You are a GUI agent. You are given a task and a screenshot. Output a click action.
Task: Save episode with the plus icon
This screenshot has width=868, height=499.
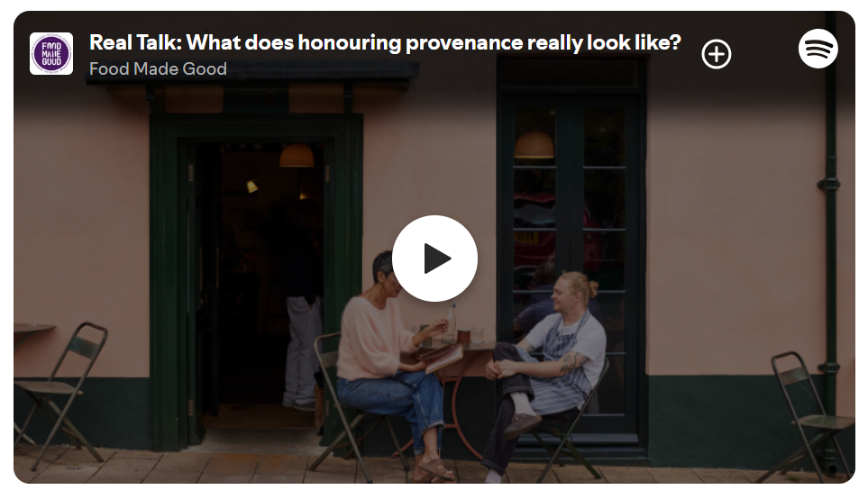[x=717, y=54]
